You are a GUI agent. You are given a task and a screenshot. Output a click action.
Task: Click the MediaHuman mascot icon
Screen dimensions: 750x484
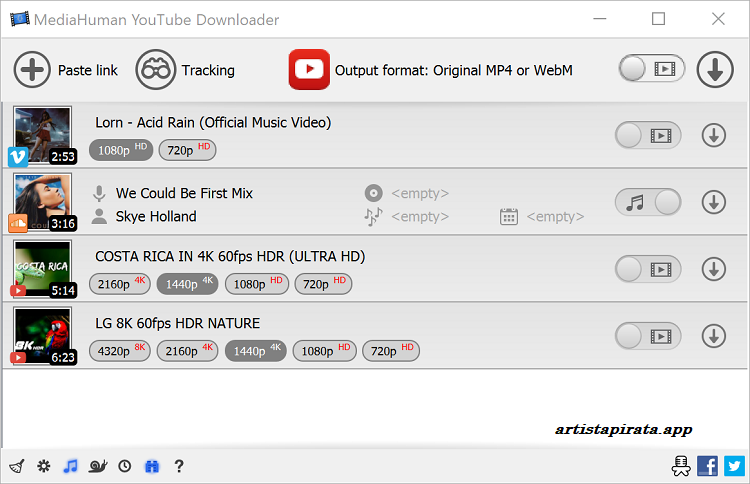pyautogui.click(x=681, y=465)
